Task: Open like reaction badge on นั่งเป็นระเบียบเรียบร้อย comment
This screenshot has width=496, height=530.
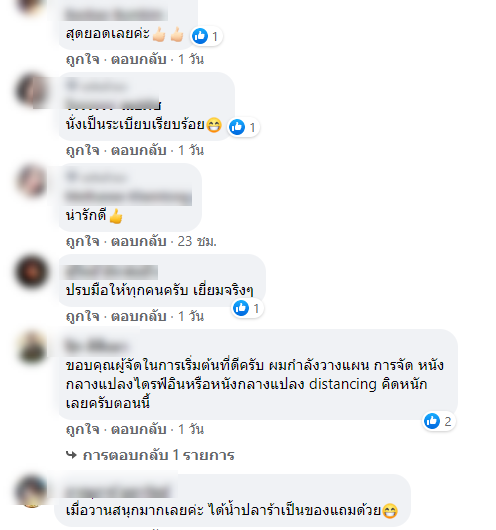Action: pyautogui.click(x=243, y=127)
